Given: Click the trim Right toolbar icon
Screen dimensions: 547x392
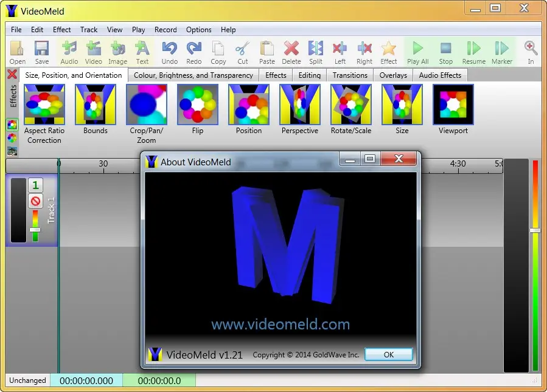Looking at the screenshot, I should tap(364, 52).
